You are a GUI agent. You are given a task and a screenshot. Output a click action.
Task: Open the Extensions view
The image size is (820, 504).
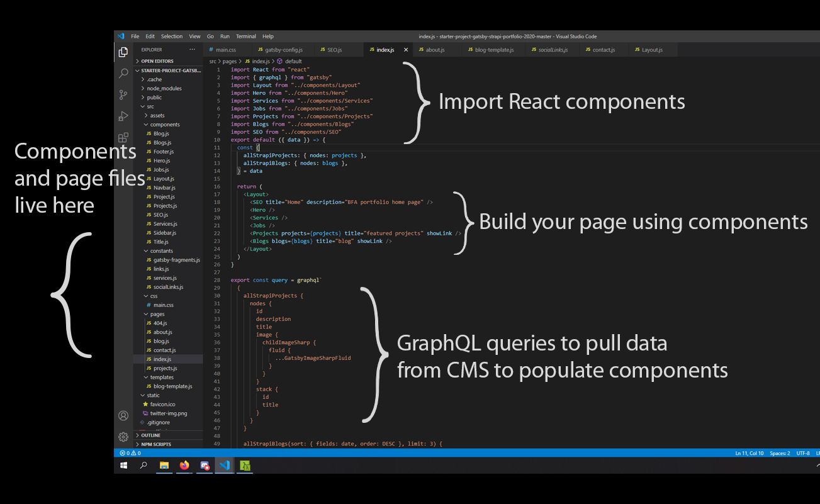(123, 138)
